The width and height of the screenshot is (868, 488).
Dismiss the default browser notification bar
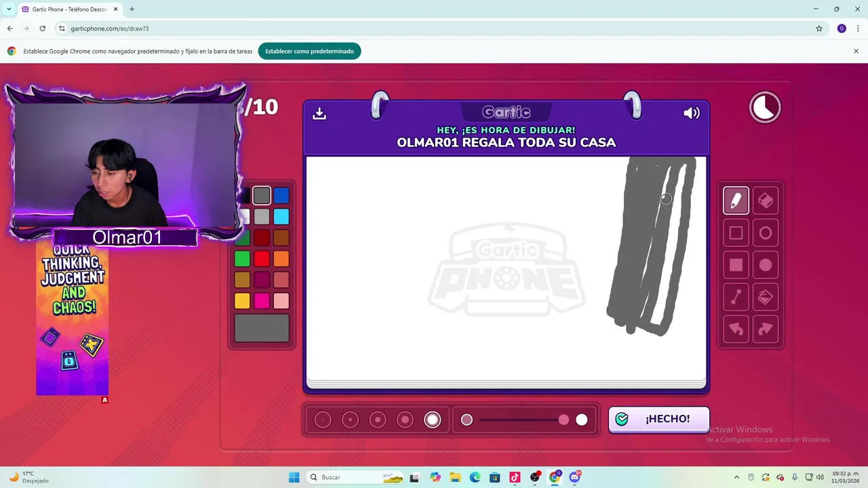pos(856,51)
